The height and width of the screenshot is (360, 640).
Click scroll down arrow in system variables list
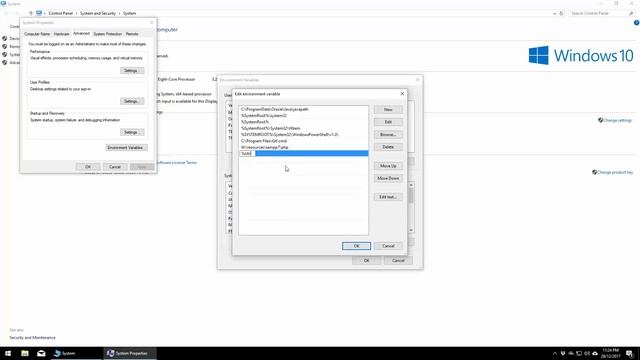pos(411,230)
